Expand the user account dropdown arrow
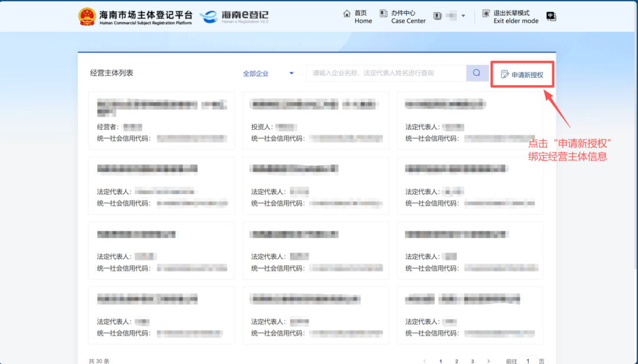Screen dimensions: 638x364 tap(463, 16)
